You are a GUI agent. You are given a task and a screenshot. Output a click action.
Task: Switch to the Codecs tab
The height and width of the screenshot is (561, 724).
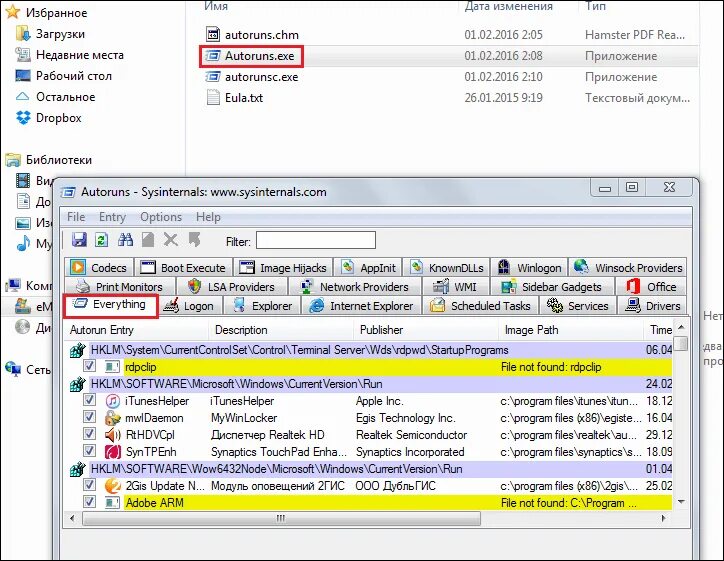[x=99, y=267]
